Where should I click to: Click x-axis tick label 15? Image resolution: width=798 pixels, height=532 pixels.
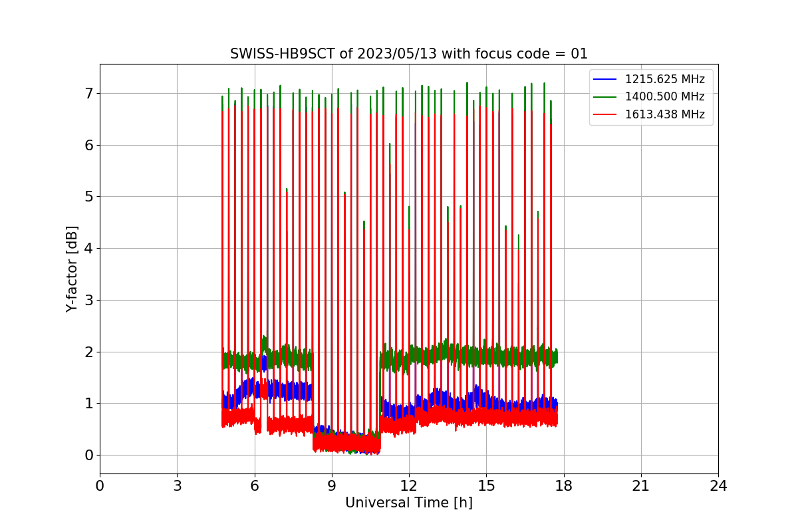486,486
